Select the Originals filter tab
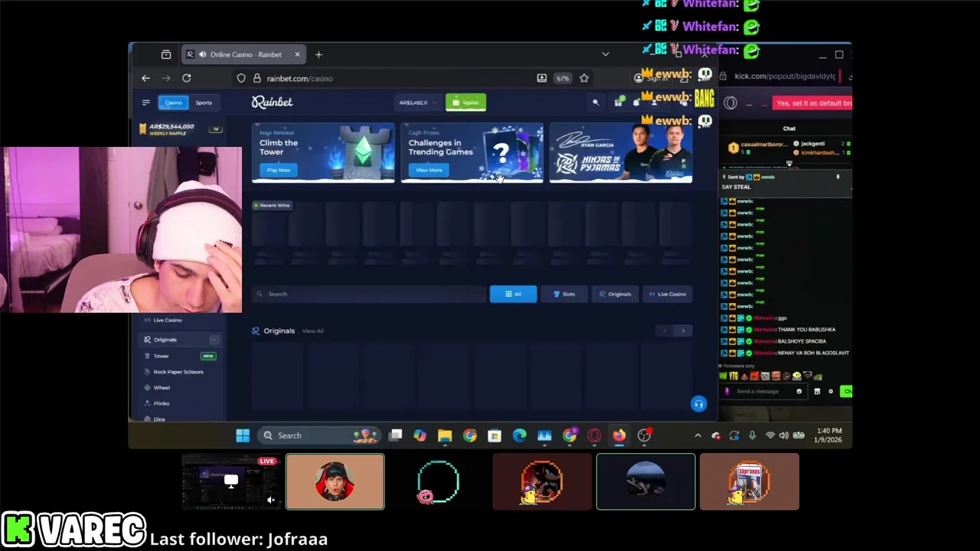 (616, 294)
